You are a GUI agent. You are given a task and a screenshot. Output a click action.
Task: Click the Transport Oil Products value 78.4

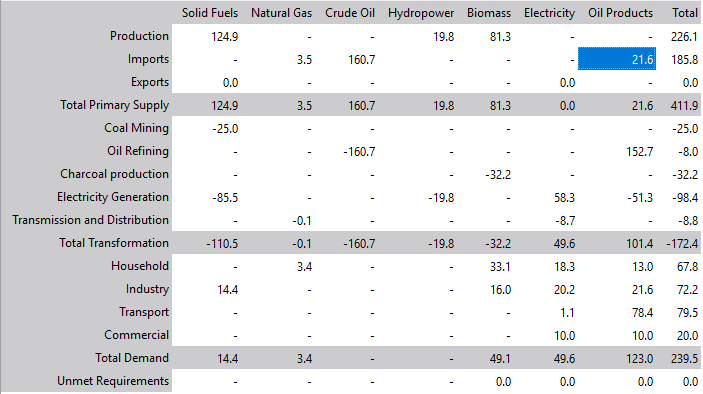(x=642, y=312)
